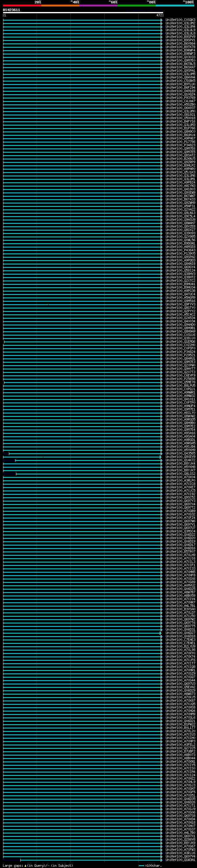Select hit label UniRef100_A9RGD1

coord(180,440)
